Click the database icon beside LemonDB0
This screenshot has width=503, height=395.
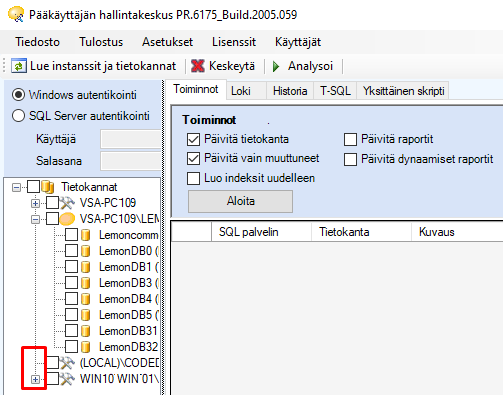[86, 251]
